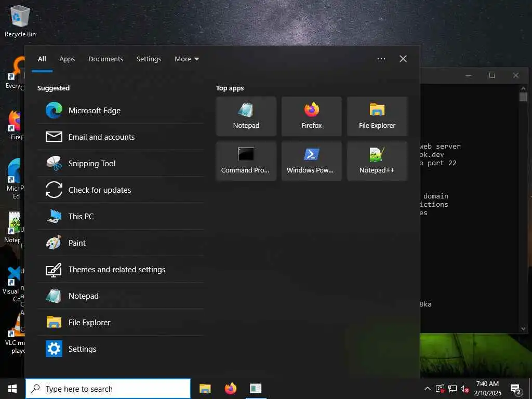Launch Firefox tile in Top apps
Image resolution: width=532 pixels, height=399 pixels.
312,116
